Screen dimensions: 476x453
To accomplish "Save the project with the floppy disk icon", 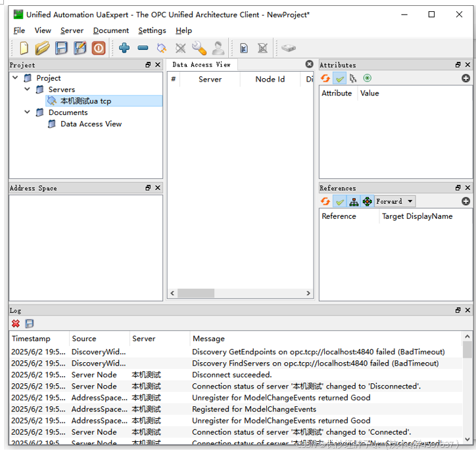I will coord(61,48).
